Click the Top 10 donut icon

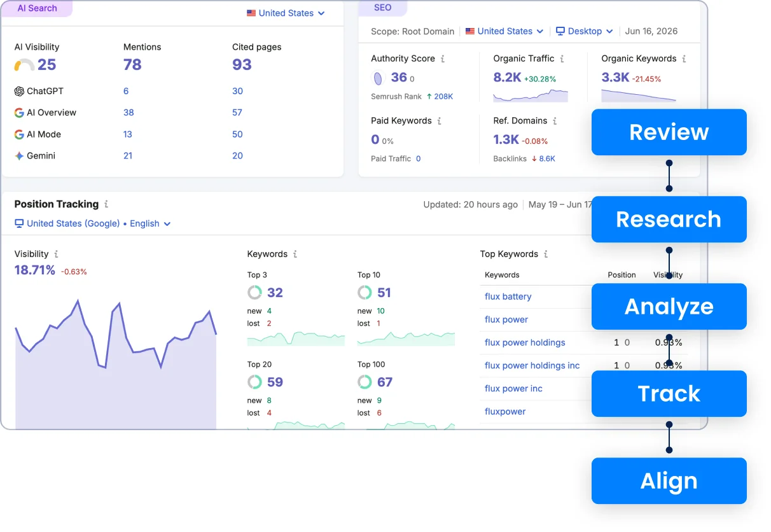(365, 293)
